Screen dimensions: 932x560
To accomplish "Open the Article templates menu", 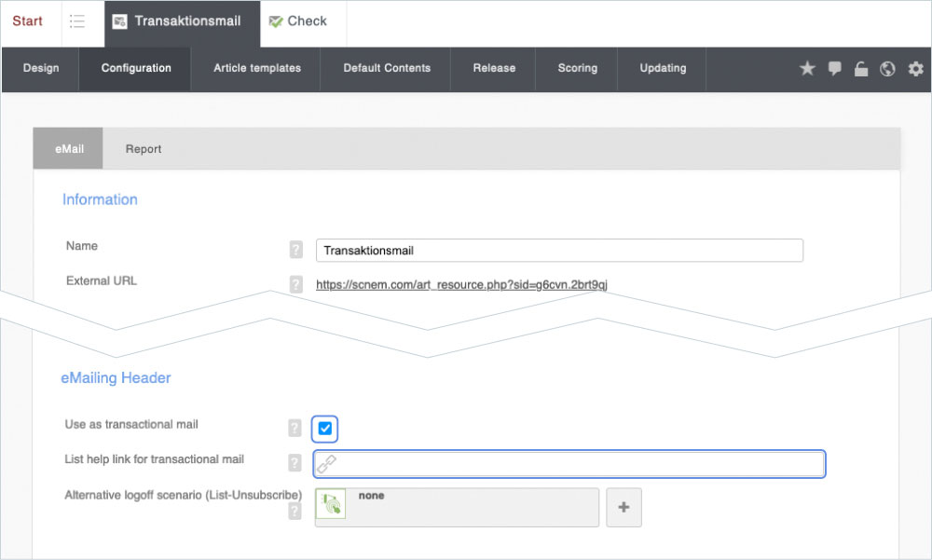I will [x=257, y=68].
